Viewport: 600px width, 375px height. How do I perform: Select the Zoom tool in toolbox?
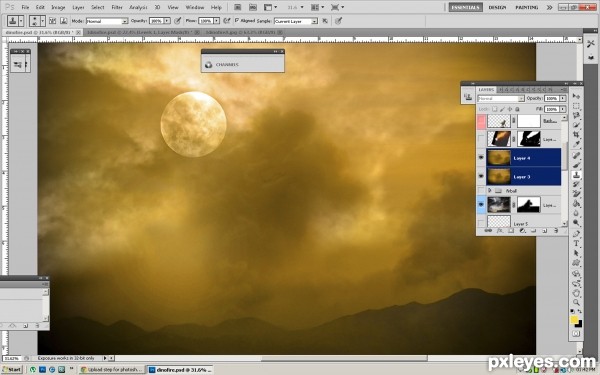pos(576,303)
